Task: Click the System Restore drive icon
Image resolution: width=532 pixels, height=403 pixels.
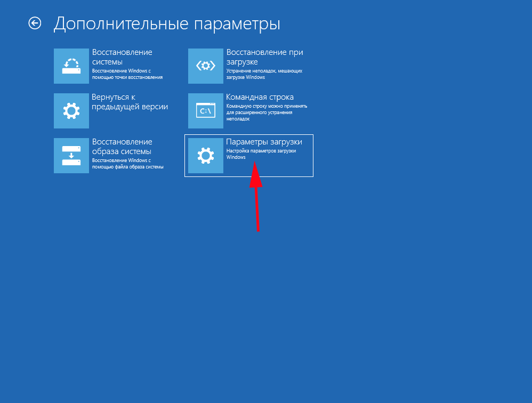Action: pyautogui.click(x=71, y=66)
